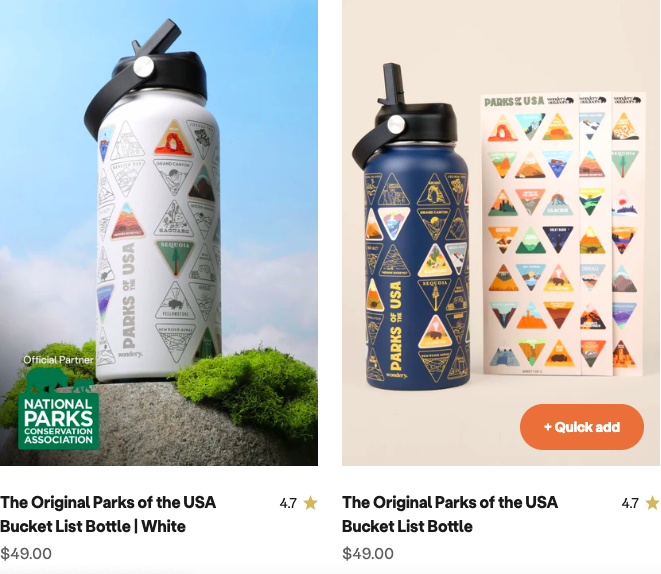This screenshot has height=574, width=661.
Task: Click the Yellowstone bison triangle on the white bottle
Action: point(175,300)
